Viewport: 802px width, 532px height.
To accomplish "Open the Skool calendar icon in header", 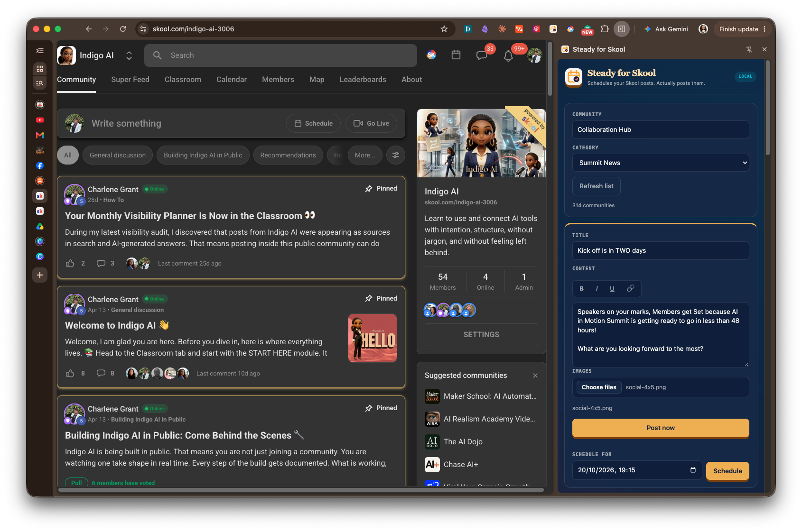I will [456, 55].
